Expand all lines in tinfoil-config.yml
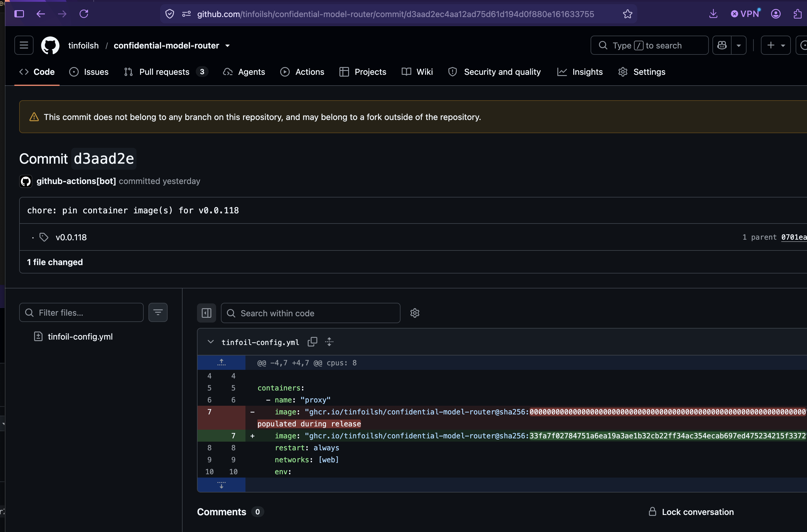This screenshot has width=807, height=532. click(x=329, y=342)
